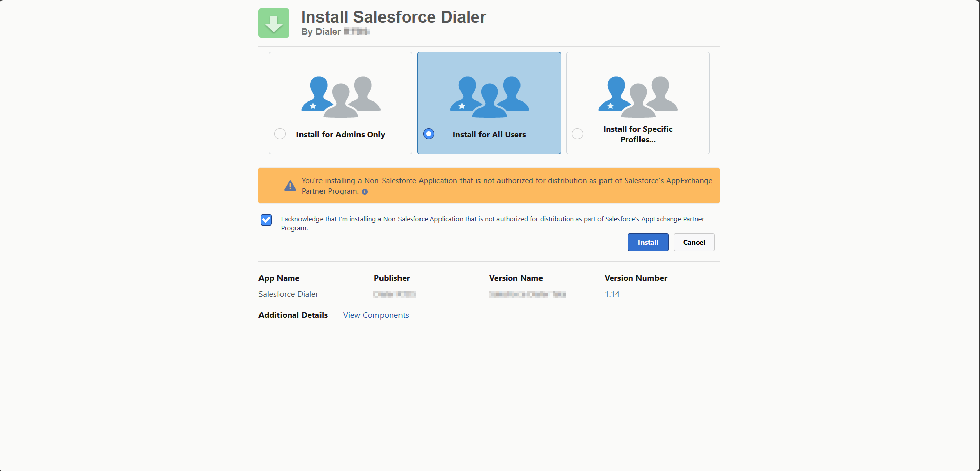Click the green download package icon
This screenshot has width=980, height=471.
click(274, 23)
